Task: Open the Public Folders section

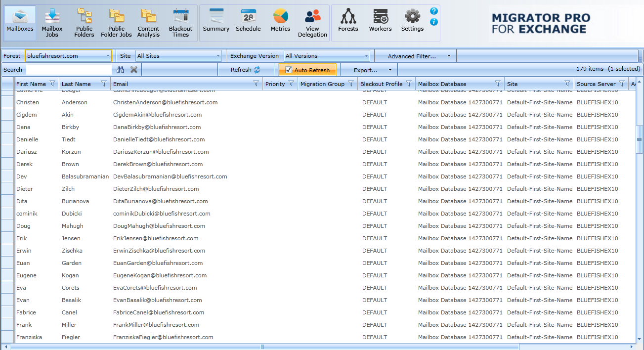Action: pos(84,23)
